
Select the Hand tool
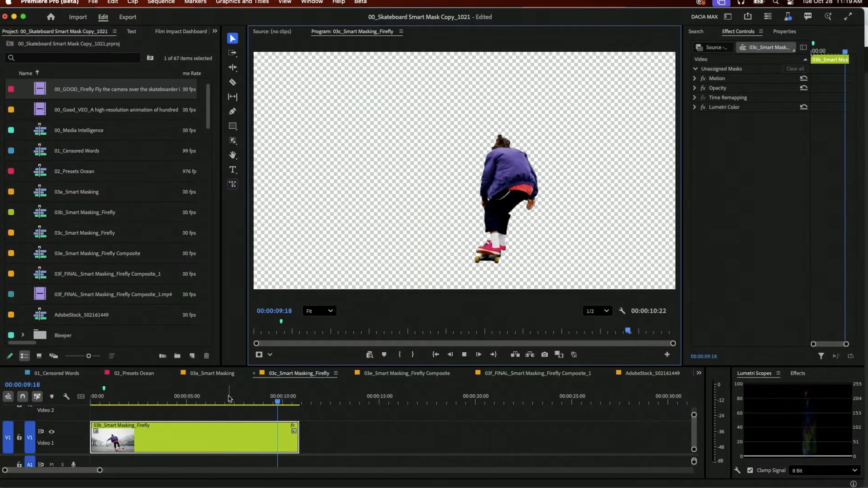point(233,155)
